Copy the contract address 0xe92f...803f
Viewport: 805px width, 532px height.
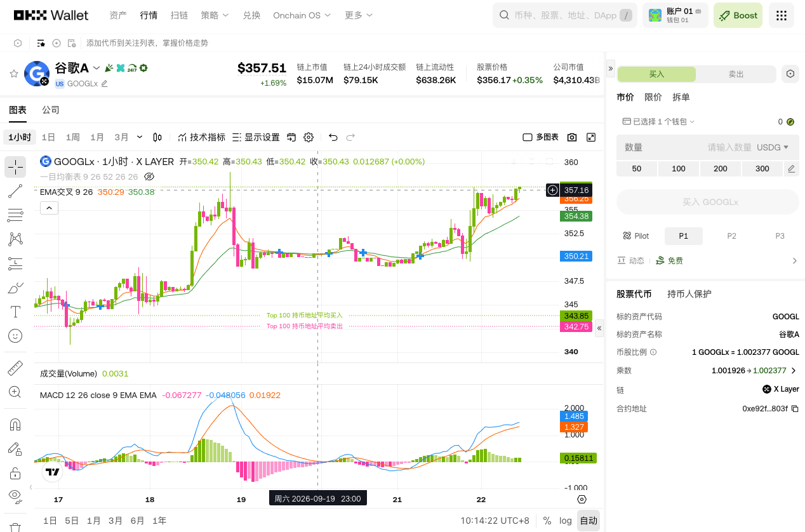[x=794, y=409]
